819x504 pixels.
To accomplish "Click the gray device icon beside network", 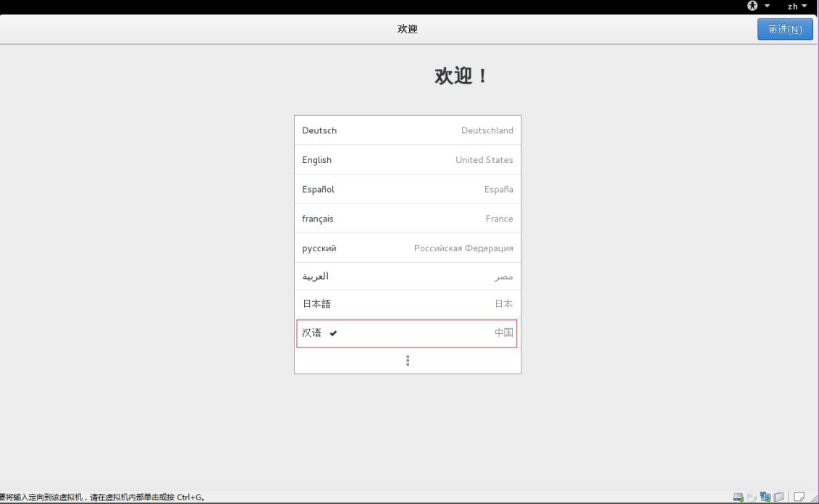I will tap(778, 497).
